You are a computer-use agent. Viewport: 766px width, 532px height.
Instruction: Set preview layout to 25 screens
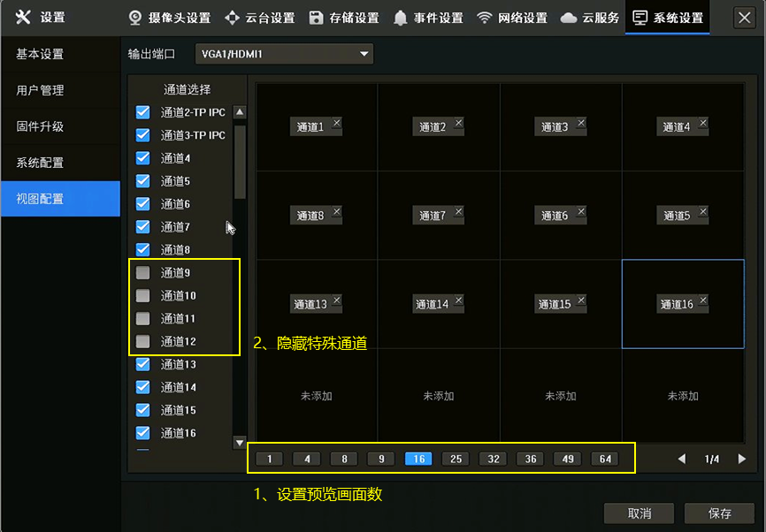pos(455,459)
